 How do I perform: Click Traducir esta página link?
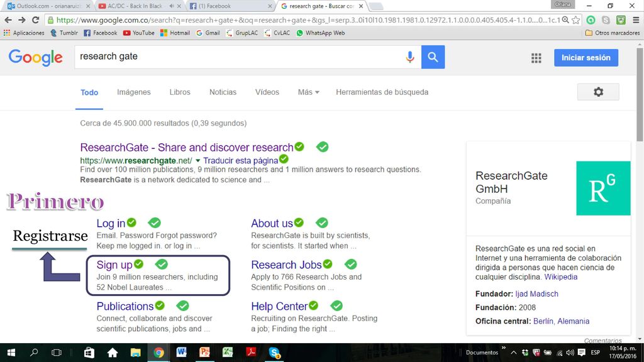(241, 160)
